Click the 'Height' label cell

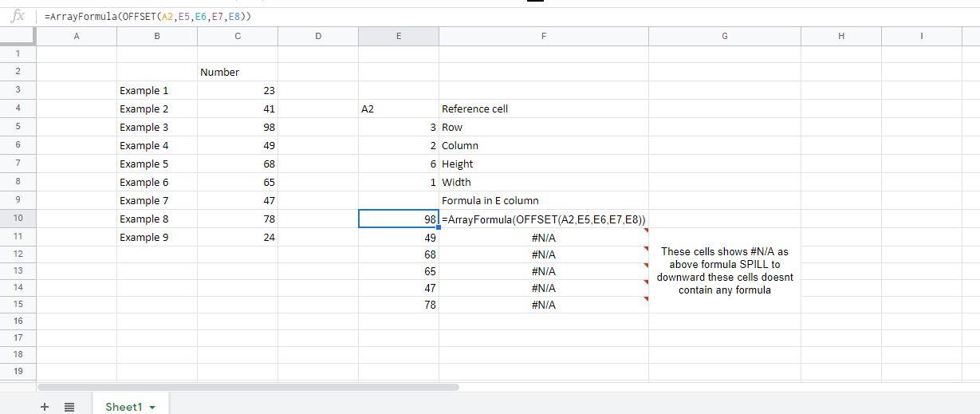(x=544, y=164)
